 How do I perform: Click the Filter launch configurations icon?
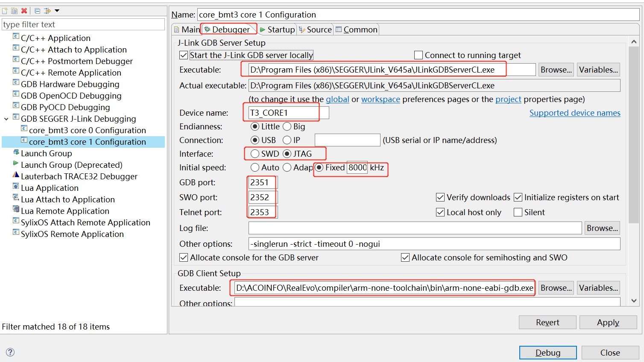47,11
